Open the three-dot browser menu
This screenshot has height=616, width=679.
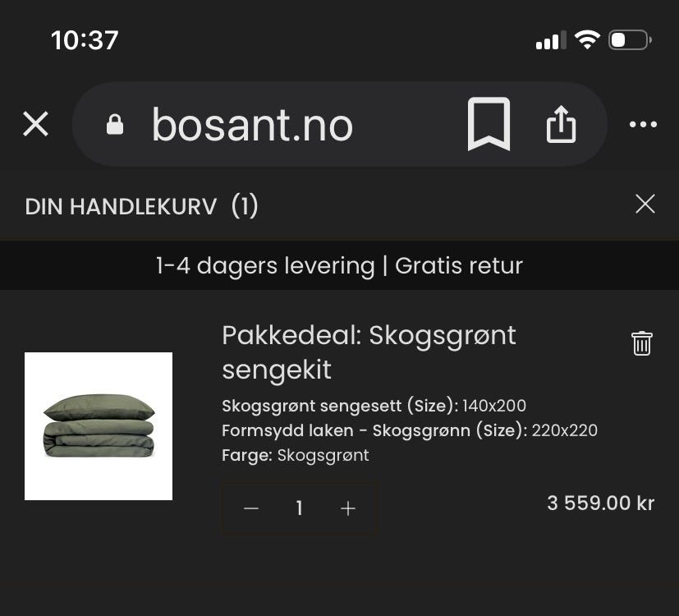point(643,125)
